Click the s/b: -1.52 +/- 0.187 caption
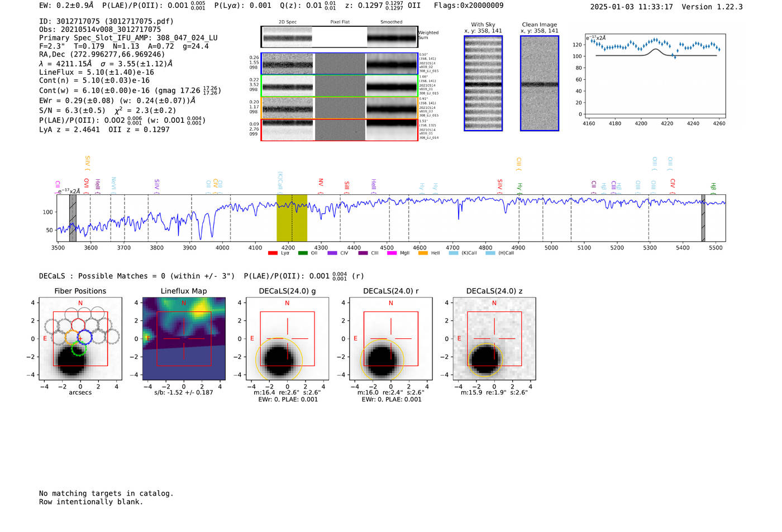This screenshot has width=782, height=532. 184,392
